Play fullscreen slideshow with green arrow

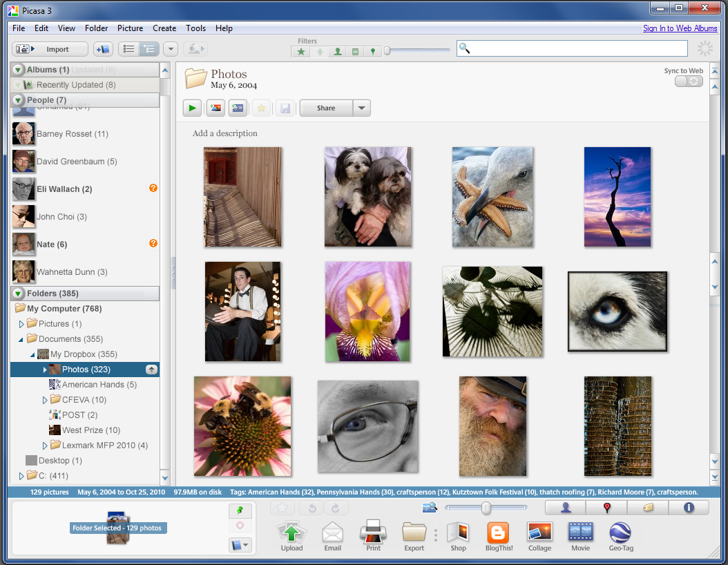(192, 108)
